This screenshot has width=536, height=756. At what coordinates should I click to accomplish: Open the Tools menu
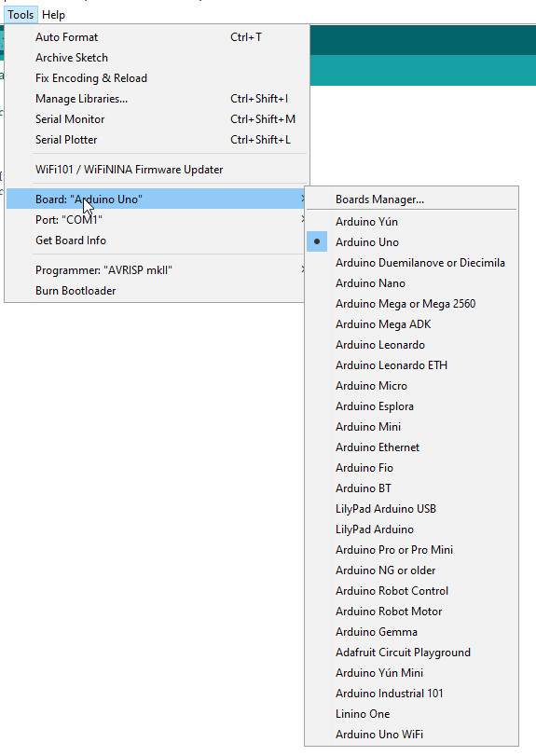pos(21,15)
